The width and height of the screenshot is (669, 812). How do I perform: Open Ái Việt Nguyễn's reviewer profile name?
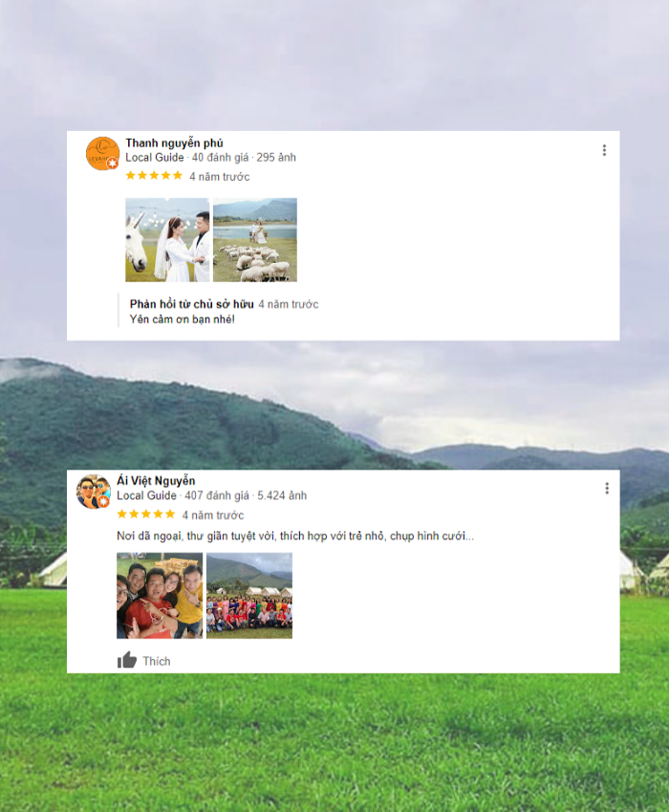156,481
